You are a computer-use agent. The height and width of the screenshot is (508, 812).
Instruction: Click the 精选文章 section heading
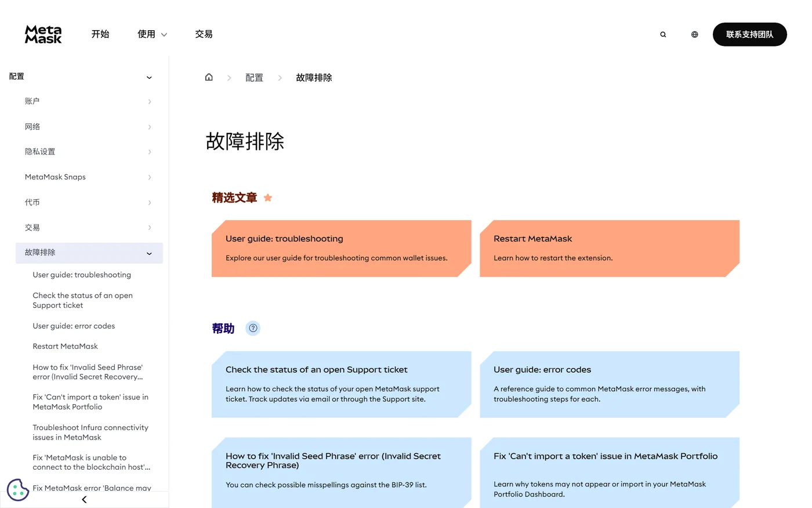point(234,197)
